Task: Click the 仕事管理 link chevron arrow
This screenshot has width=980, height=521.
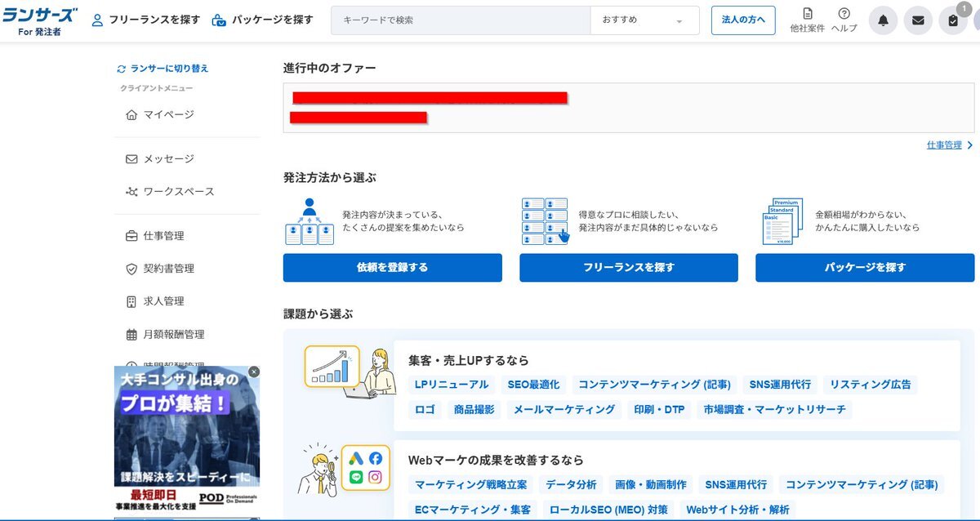Action: (x=970, y=145)
